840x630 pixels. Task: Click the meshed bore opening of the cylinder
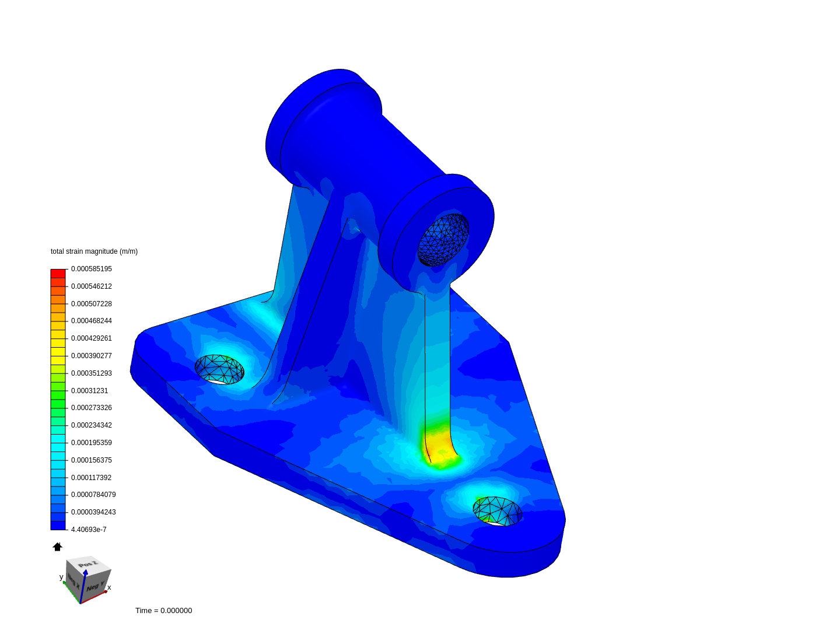pyautogui.click(x=443, y=240)
